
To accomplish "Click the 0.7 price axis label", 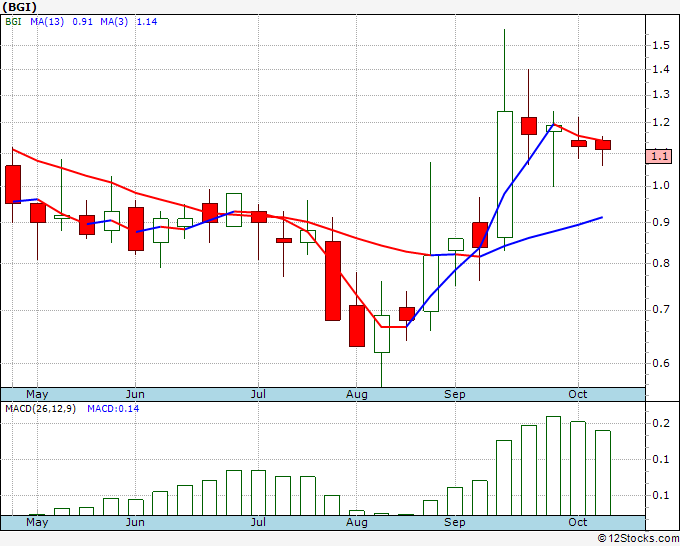I will coord(661,309).
